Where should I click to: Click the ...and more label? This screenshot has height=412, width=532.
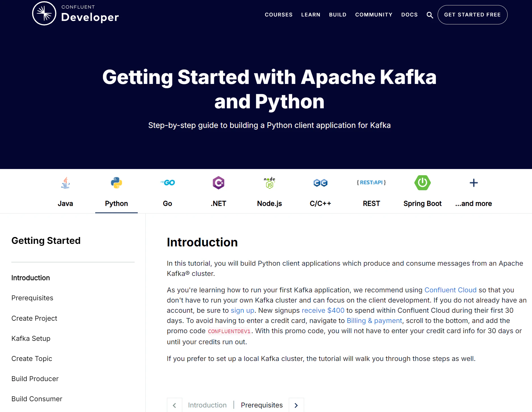pyautogui.click(x=474, y=204)
